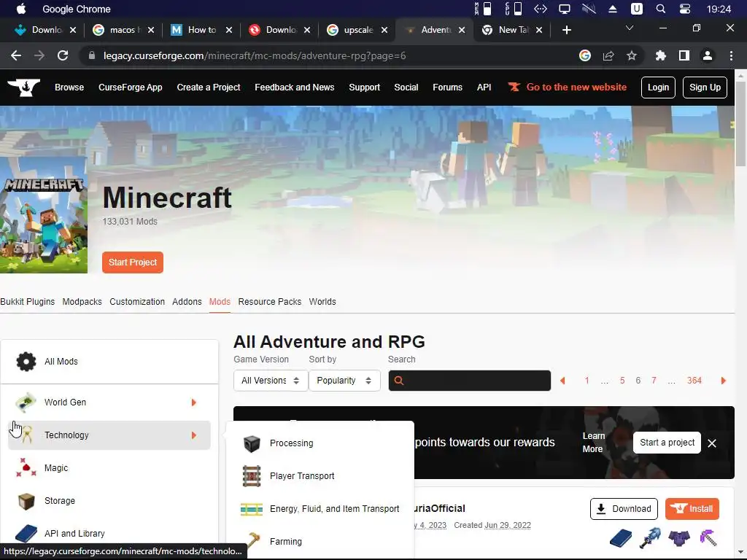Click inside the mod search field

click(469, 381)
